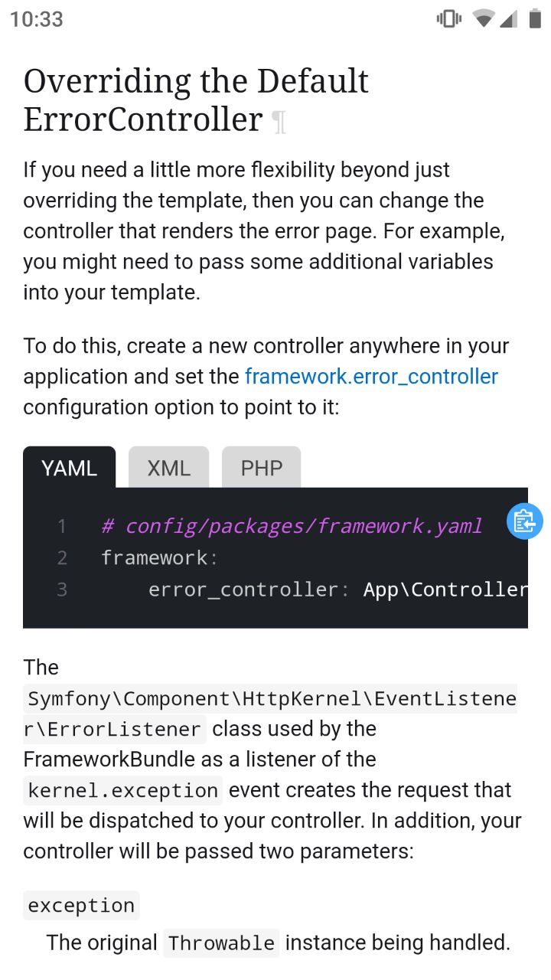Image resolution: width=551 pixels, height=980 pixels.
Task: Click the kernel.exception inline code
Action: (123, 790)
